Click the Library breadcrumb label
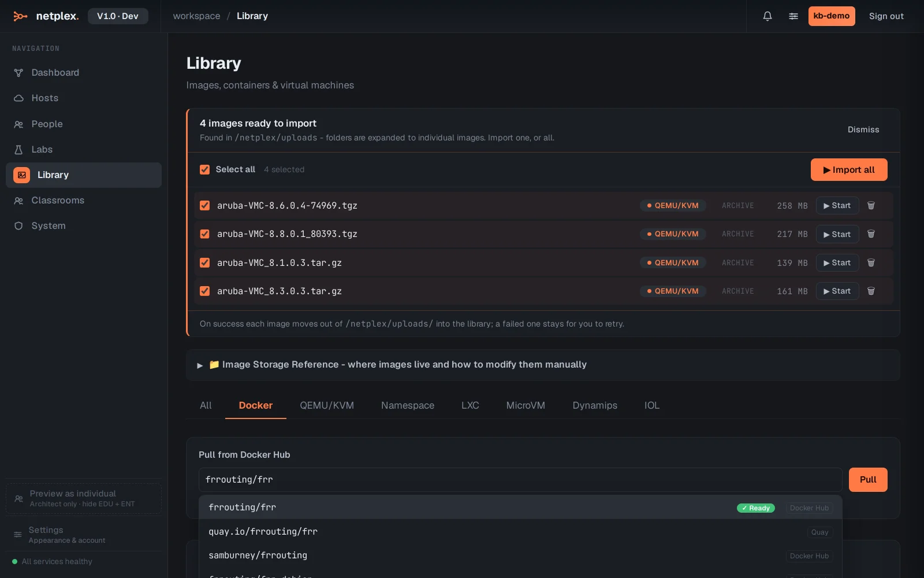The width and height of the screenshot is (924, 578). [x=252, y=16]
